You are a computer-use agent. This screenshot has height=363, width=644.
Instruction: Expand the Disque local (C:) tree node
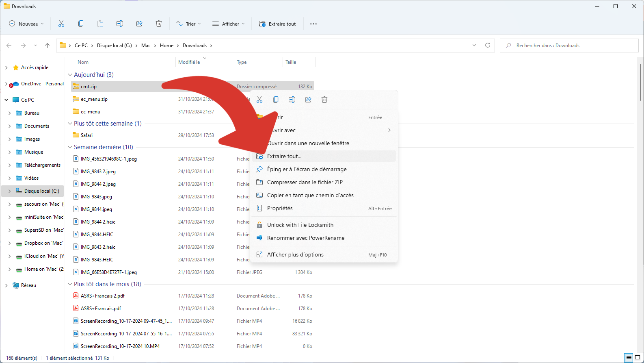tap(9, 191)
